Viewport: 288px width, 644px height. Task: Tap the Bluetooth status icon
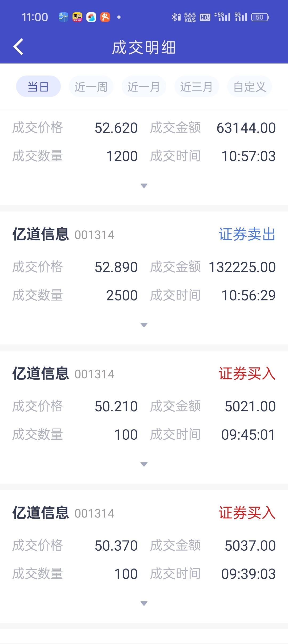tap(176, 17)
